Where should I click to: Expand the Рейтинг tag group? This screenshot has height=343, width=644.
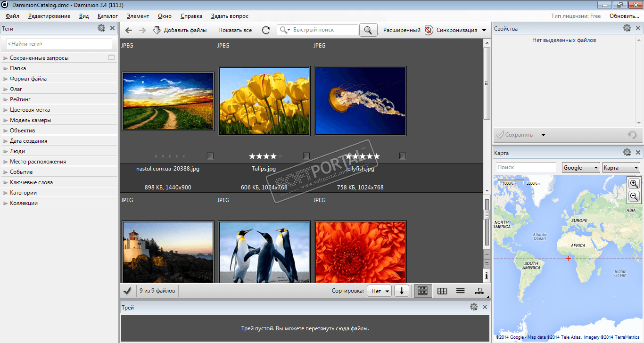(6, 99)
